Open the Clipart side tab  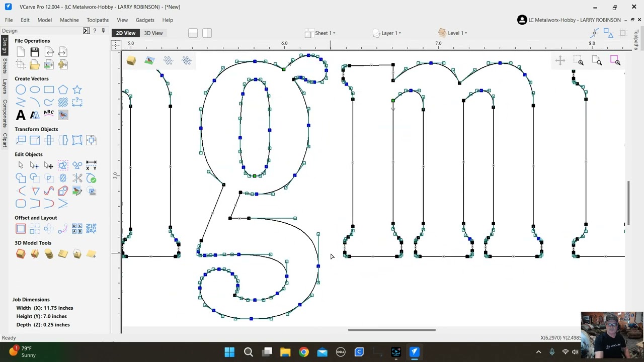(x=5, y=140)
